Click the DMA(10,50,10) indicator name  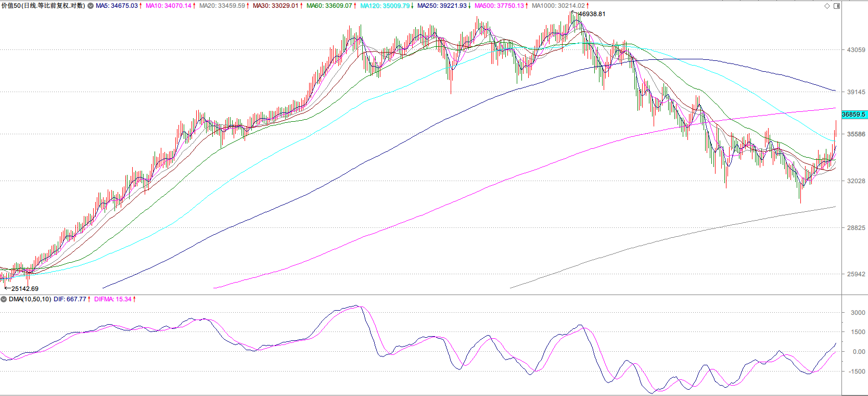(x=30, y=299)
